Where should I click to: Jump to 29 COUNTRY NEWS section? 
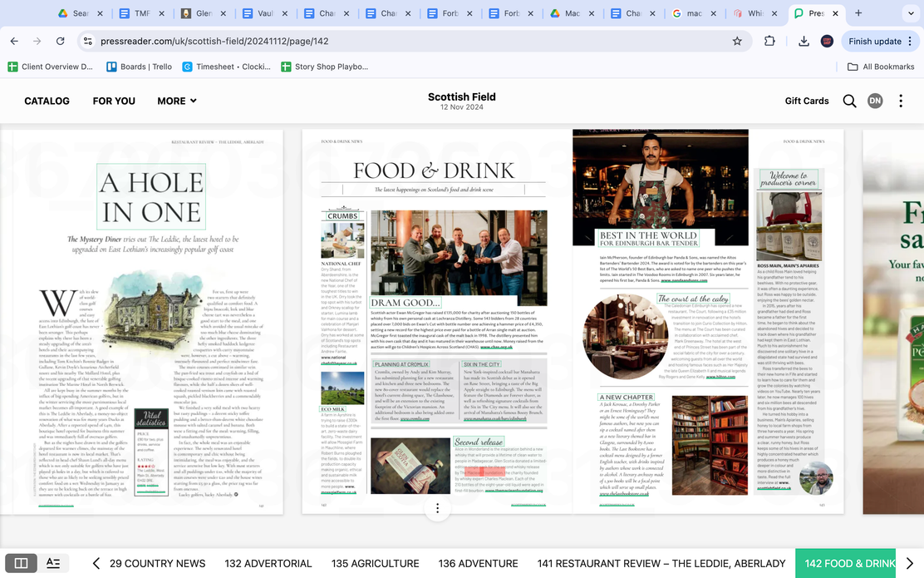click(x=157, y=564)
